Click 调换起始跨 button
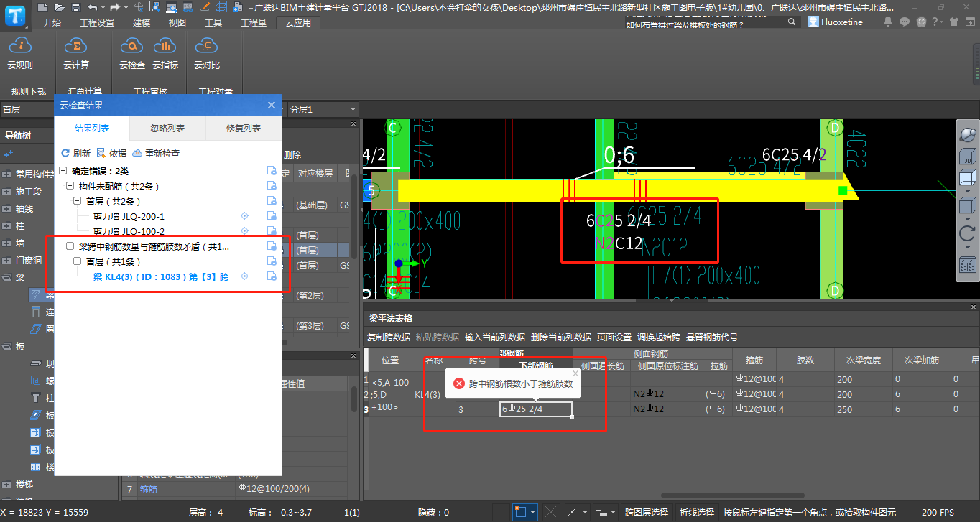 (x=659, y=337)
